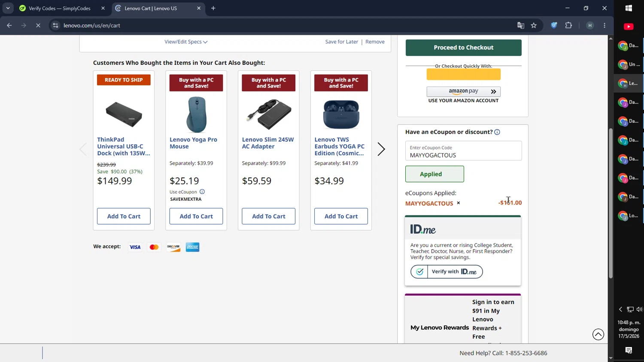
Task: Open Windows Start button
Action: click(x=629, y=8)
